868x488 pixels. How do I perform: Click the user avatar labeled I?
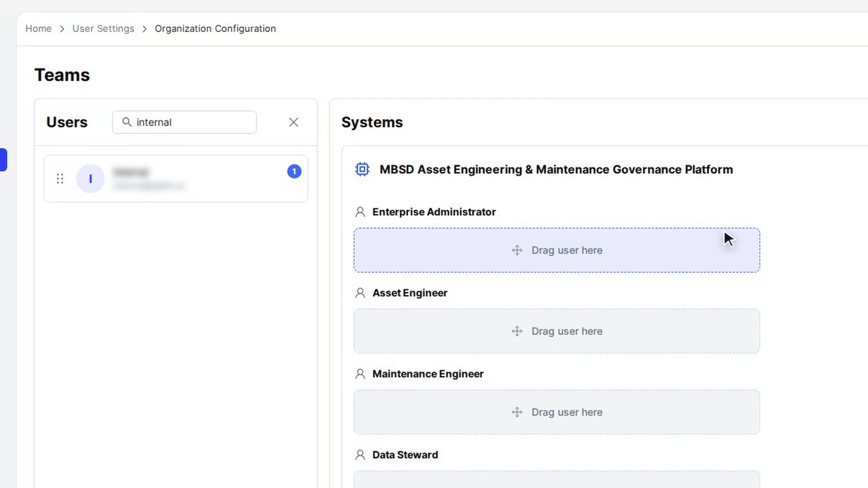[x=90, y=178]
